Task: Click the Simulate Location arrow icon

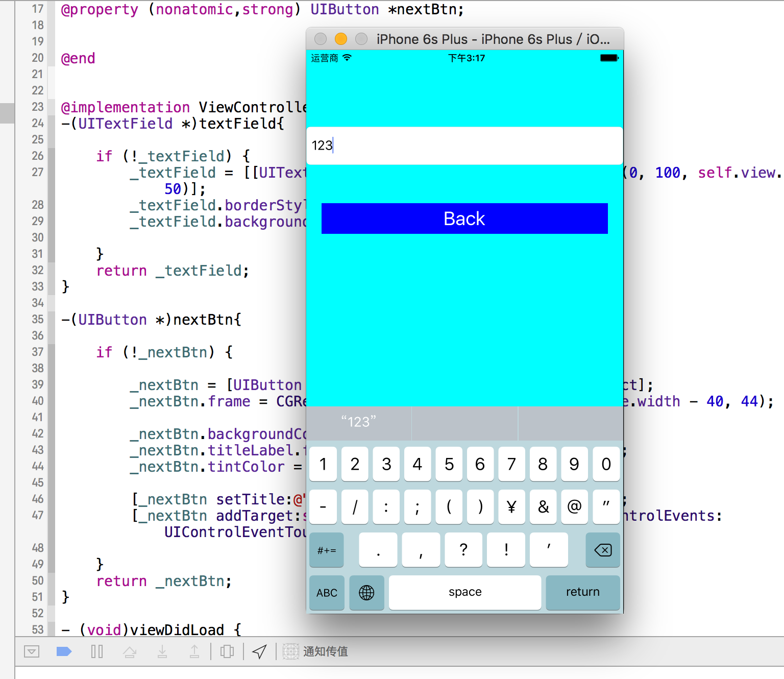Action: [259, 651]
